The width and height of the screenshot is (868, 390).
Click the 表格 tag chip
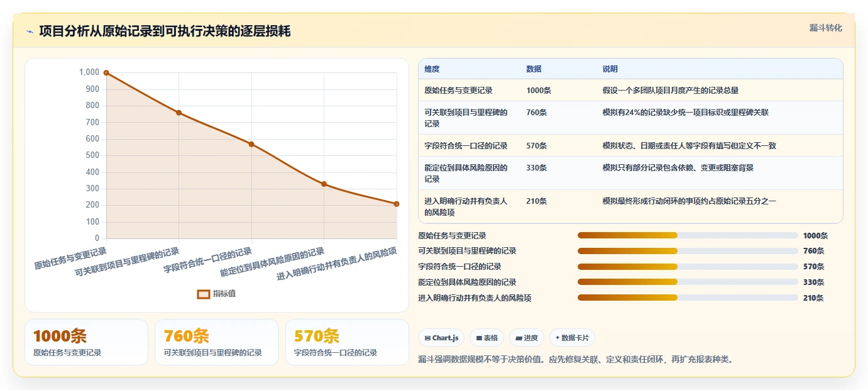click(x=486, y=338)
